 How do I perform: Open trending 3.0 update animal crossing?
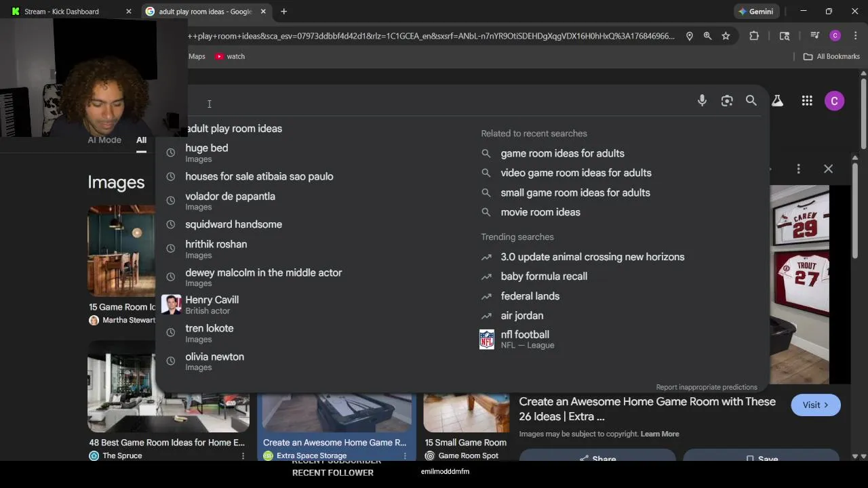[x=592, y=257]
